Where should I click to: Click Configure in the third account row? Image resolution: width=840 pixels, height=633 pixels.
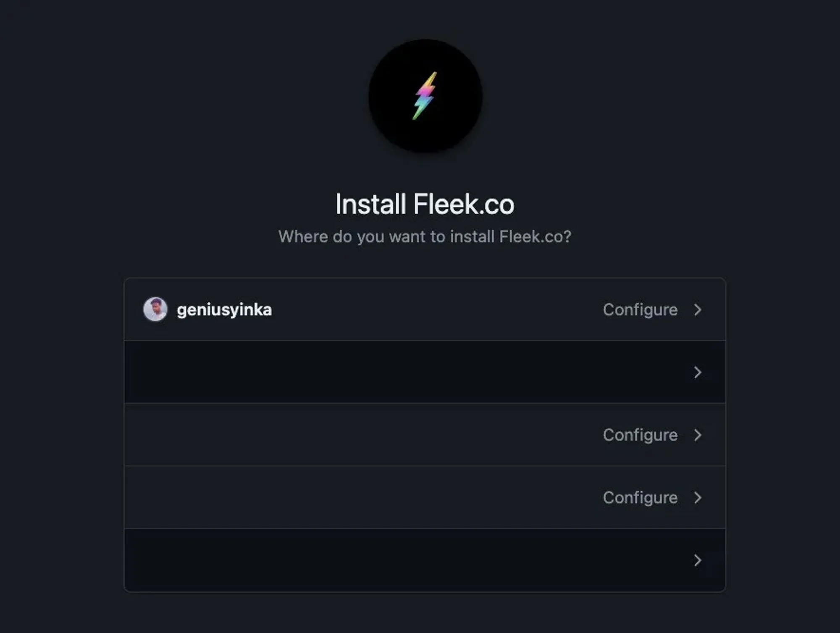(640, 435)
